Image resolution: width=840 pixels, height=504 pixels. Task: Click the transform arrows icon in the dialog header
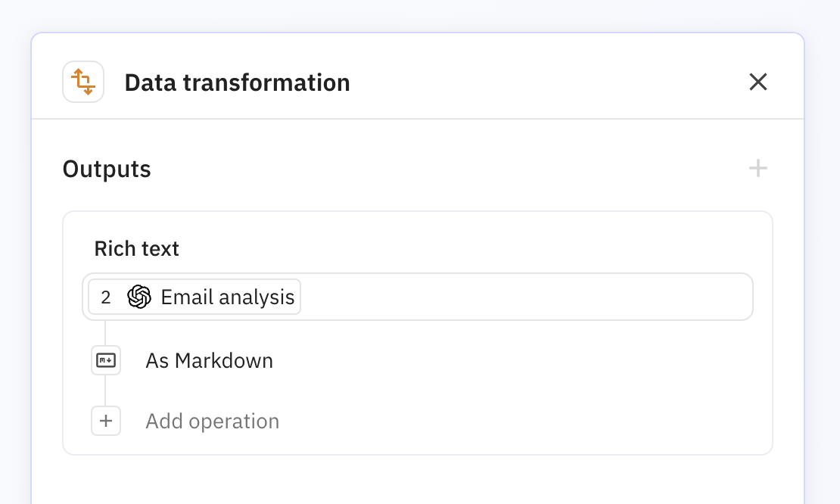click(83, 81)
